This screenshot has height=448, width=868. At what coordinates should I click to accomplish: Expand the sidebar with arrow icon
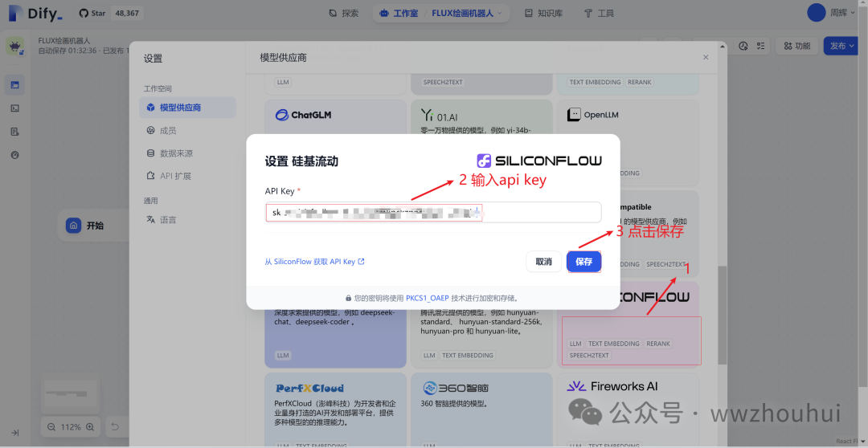coord(15,433)
